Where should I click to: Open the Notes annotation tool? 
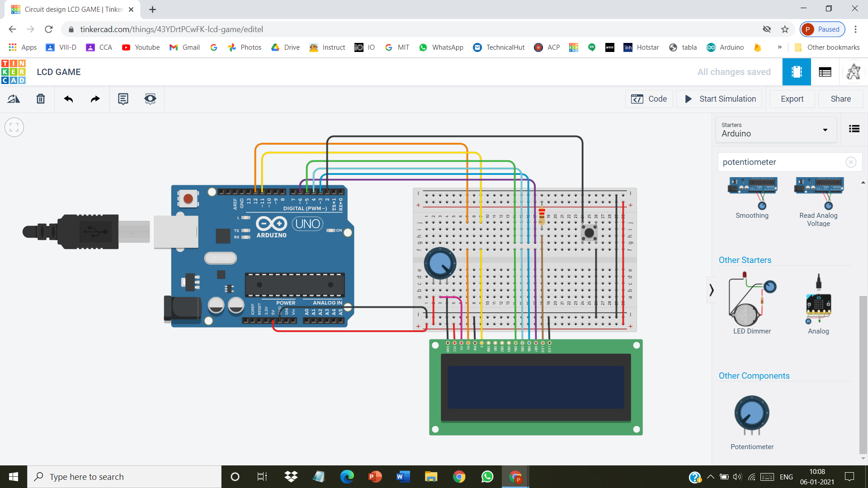123,99
